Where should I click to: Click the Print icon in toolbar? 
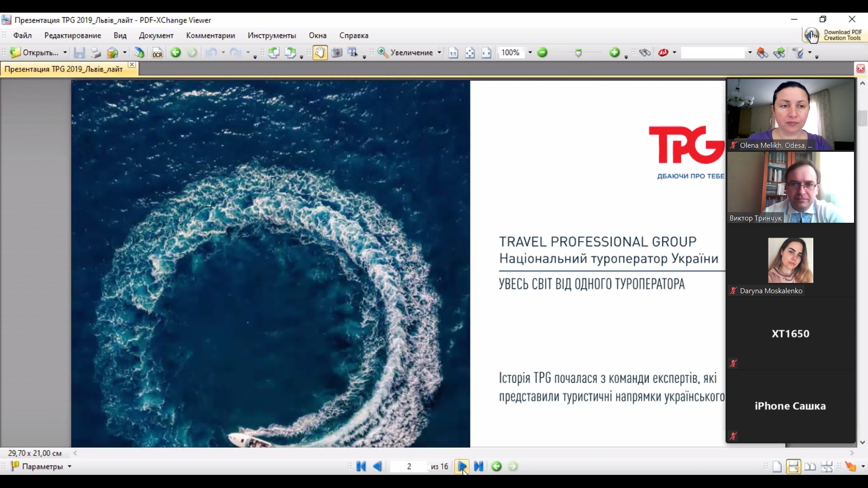click(95, 52)
